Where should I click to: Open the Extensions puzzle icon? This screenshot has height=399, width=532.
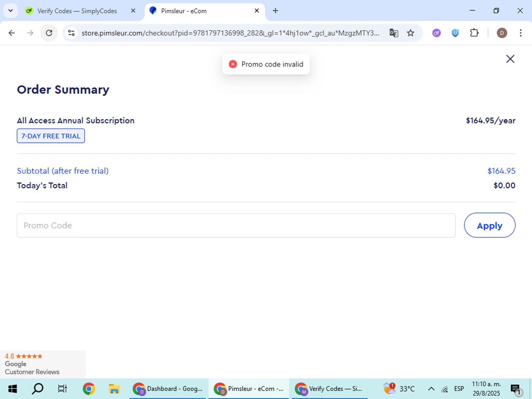[x=474, y=33]
